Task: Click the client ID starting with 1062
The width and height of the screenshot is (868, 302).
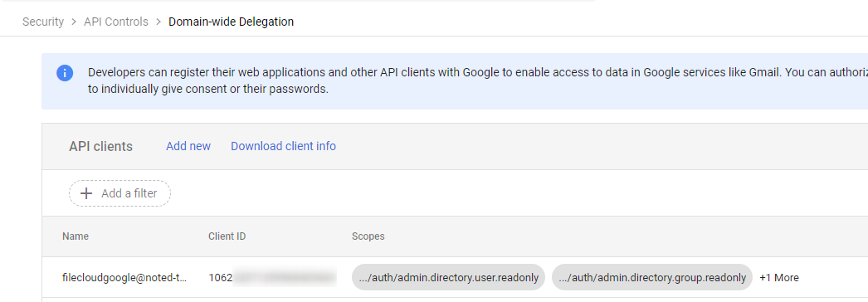Action: [272, 278]
